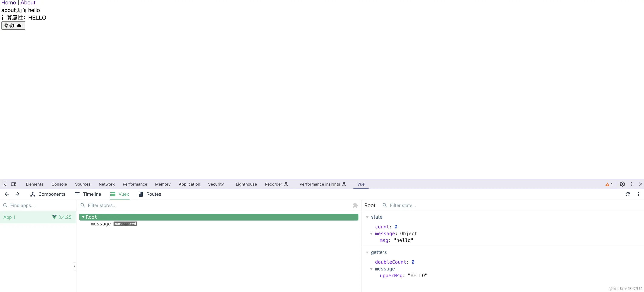Click the puzzle piece icon near Filter stores
644x292 pixels.
(355, 205)
